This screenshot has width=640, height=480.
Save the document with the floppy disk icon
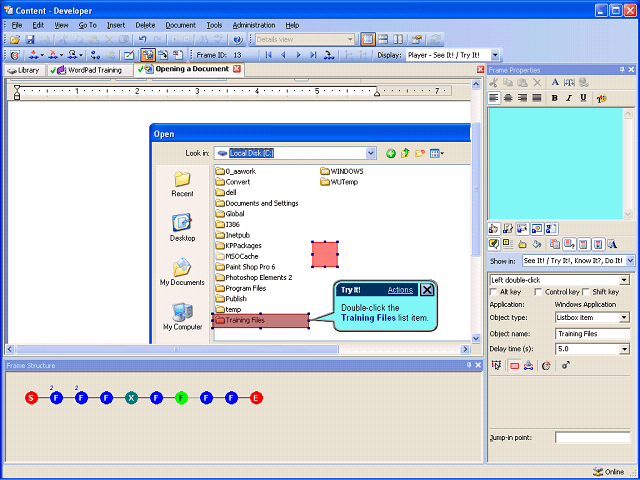[x=30, y=40]
